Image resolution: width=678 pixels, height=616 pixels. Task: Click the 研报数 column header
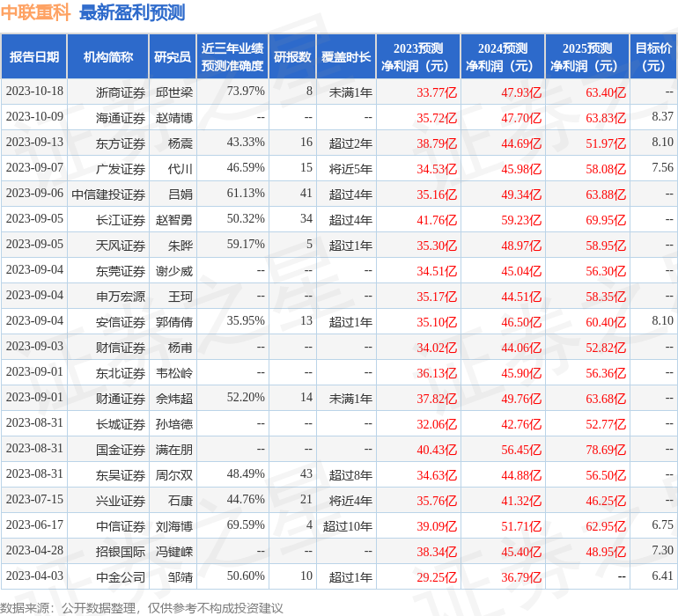tap(292, 56)
